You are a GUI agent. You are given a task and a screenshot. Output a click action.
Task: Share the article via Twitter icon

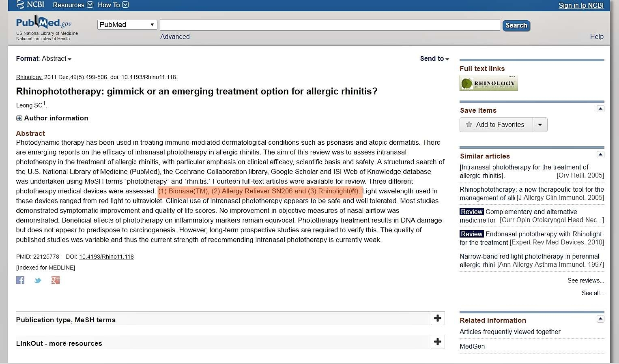[38, 280]
